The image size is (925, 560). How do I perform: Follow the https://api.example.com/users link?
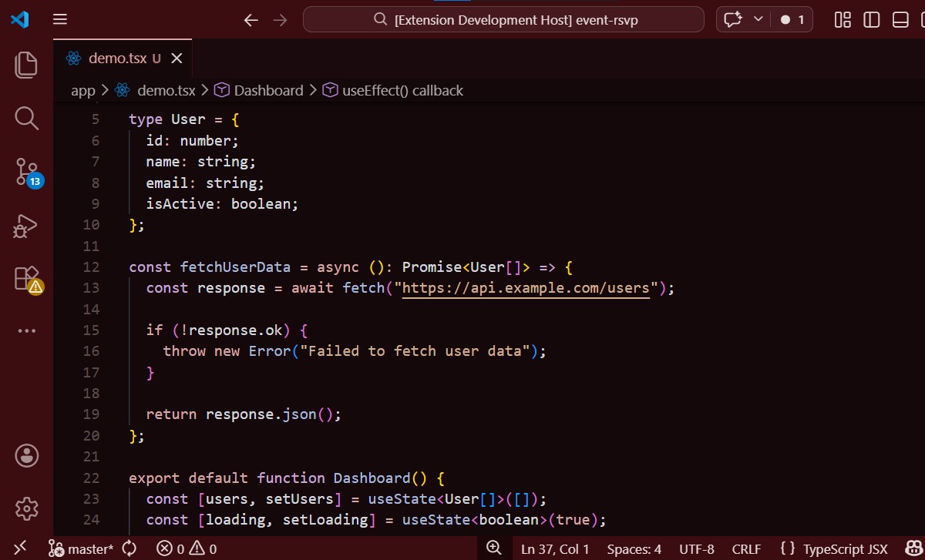coord(526,288)
